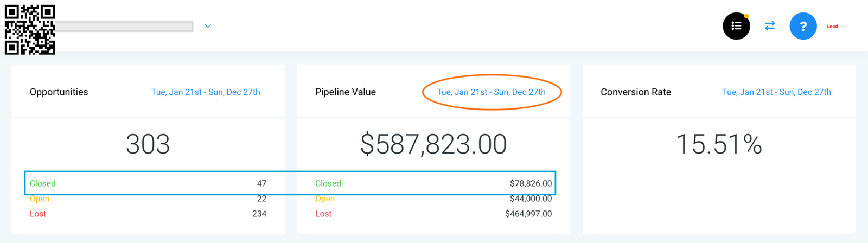Open the Opportunities date range picker

206,92
